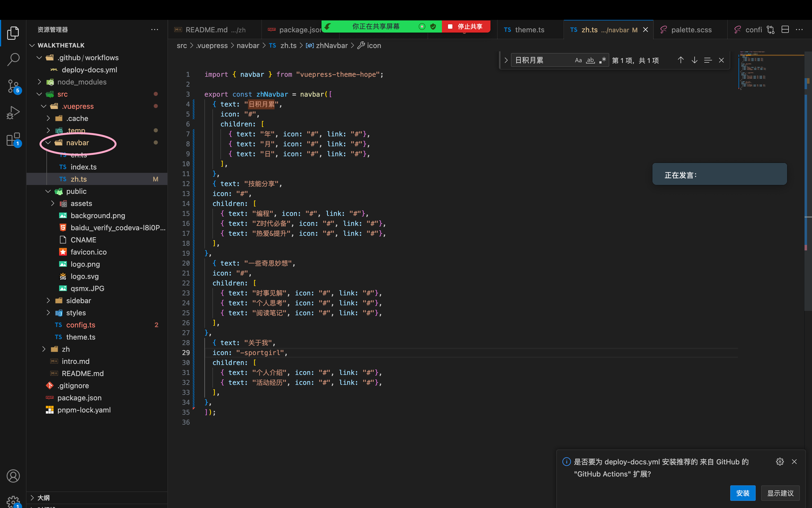Click .vuepress breadcrumb segment
This screenshot has width=812, height=508.
tap(212, 45)
